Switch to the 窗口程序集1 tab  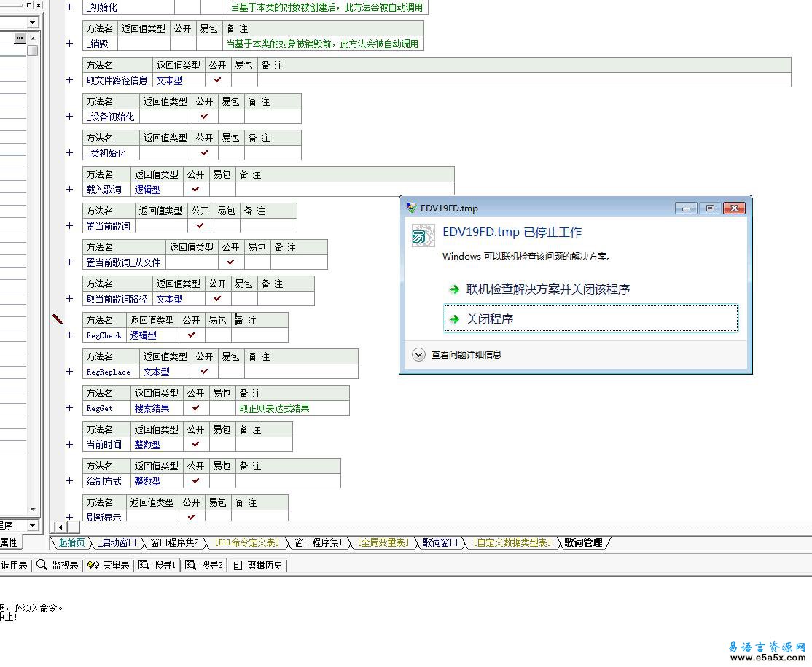pos(319,542)
